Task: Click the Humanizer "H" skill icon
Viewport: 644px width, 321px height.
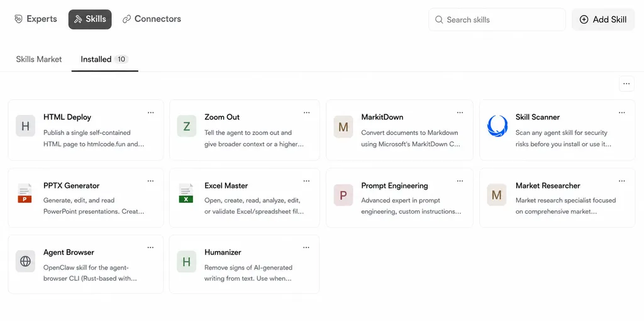Action: click(x=187, y=261)
